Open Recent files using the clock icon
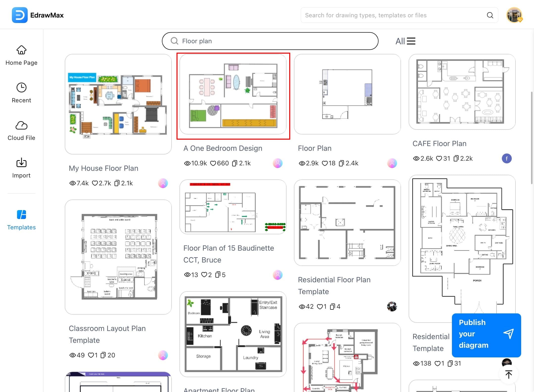The height and width of the screenshot is (392, 534). pyautogui.click(x=21, y=87)
